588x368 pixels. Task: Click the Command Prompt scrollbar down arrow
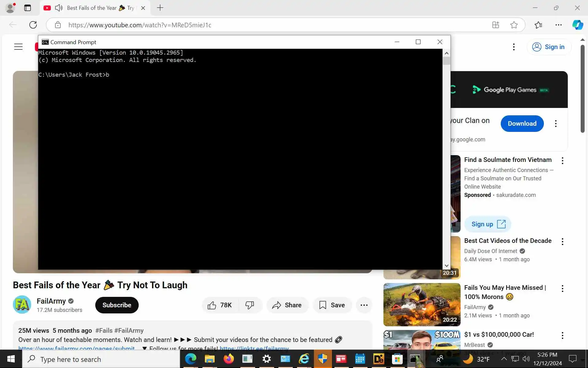[447, 266]
